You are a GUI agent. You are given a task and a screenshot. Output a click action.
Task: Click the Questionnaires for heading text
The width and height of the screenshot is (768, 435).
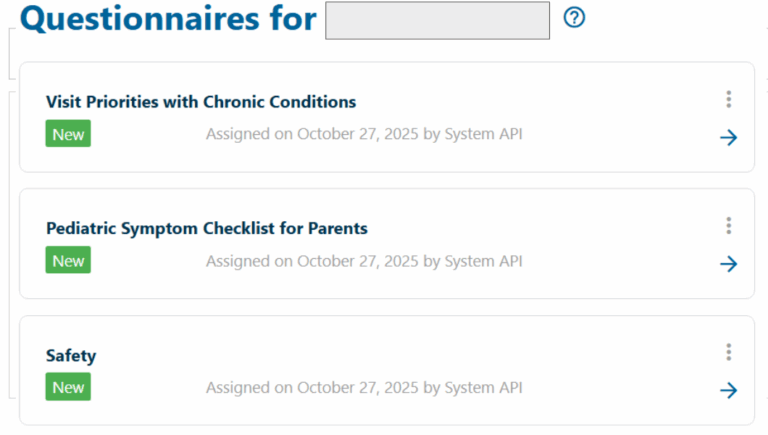pos(168,19)
